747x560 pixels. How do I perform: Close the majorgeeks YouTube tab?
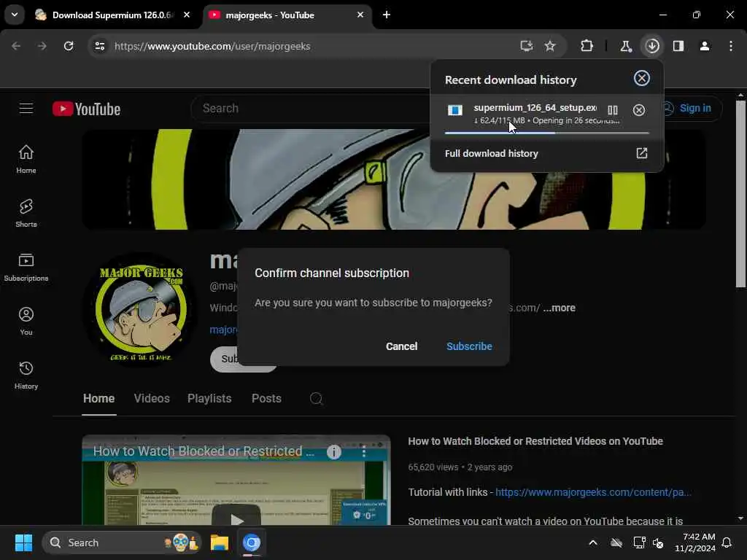(360, 15)
